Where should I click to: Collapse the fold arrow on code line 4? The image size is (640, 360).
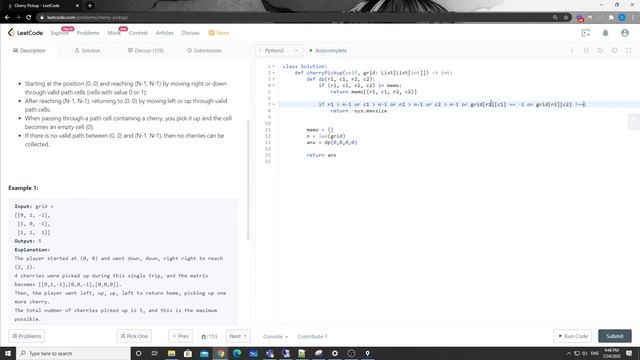click(273, 85)
